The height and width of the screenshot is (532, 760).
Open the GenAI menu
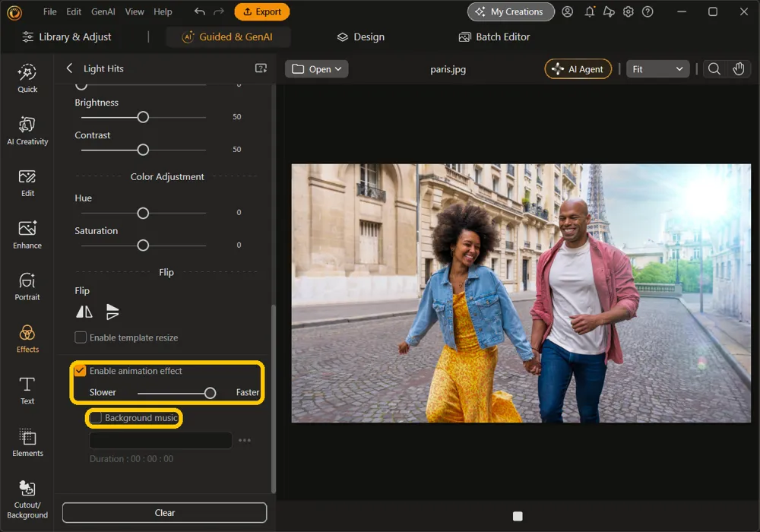pos(103,11)
